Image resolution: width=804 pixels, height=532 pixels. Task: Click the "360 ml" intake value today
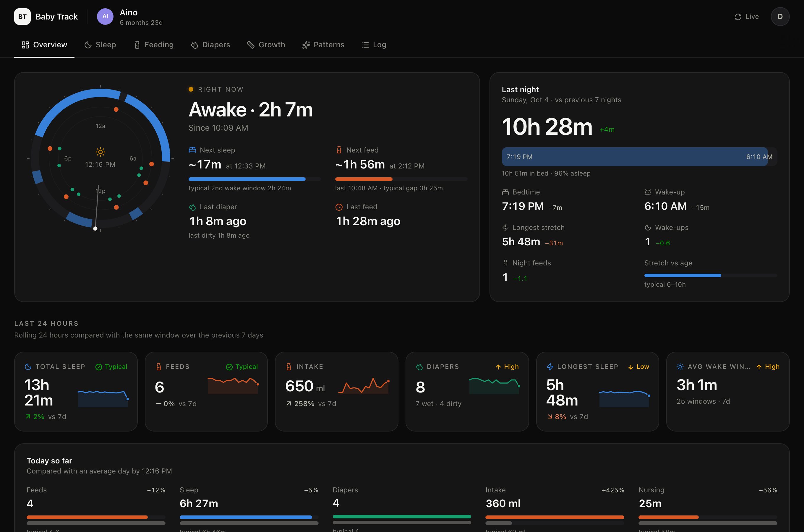pos(503,504)
